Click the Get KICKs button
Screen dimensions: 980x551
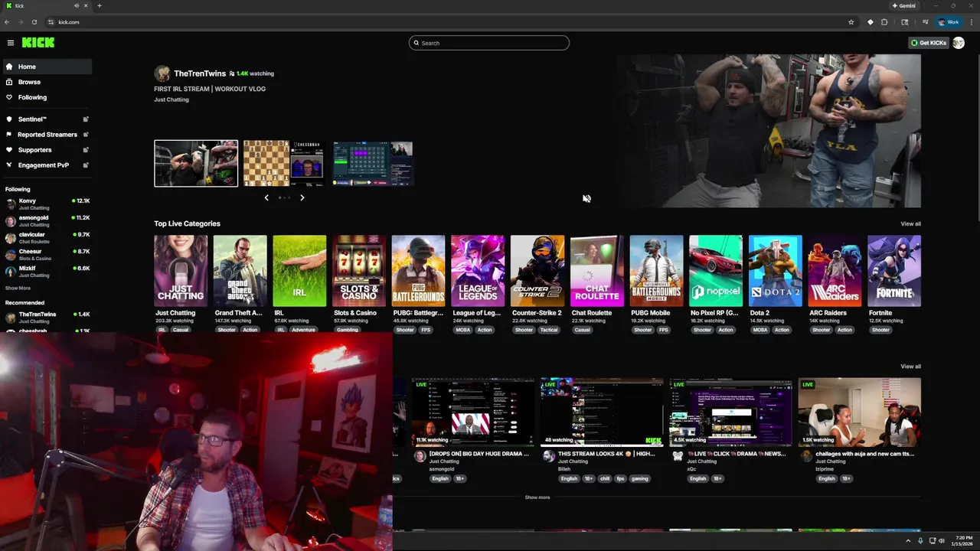coord(929,43)
